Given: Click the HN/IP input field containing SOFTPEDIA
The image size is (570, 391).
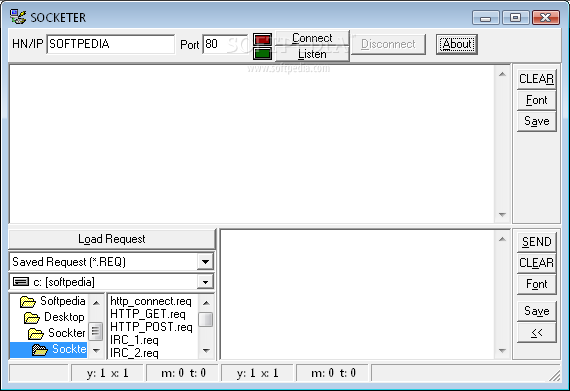Looking at the screenshot, I should pos(111,44).
